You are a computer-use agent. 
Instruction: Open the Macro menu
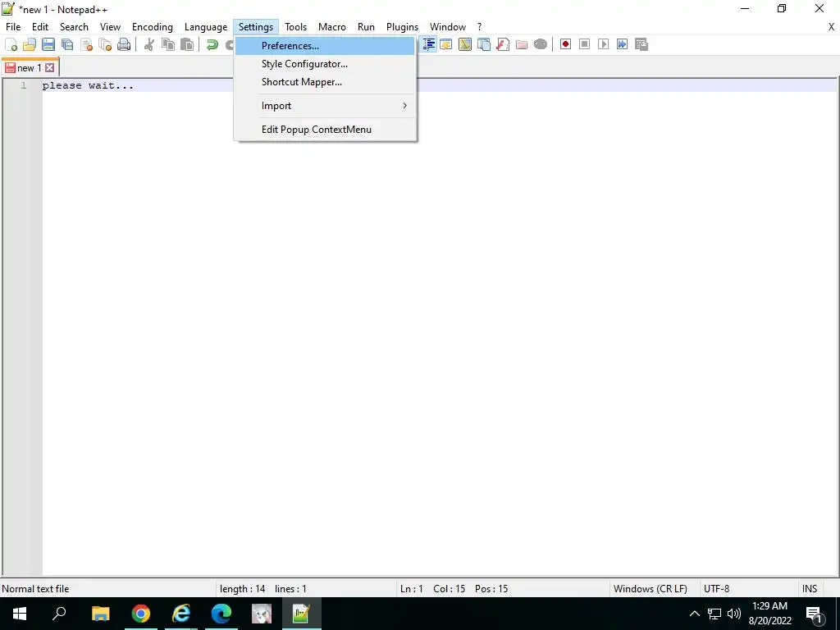(332, 27)
